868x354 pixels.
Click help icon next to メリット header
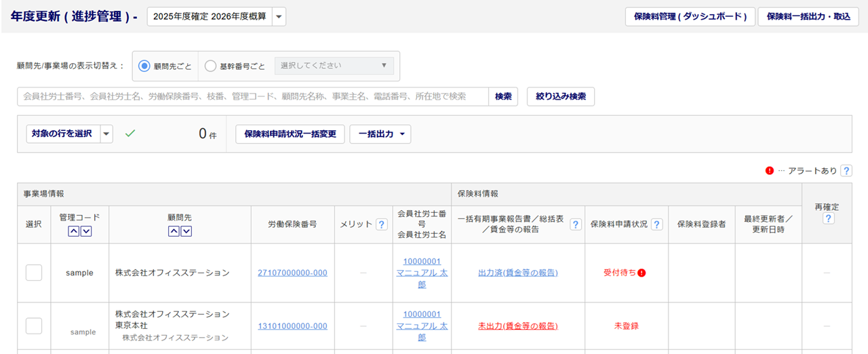click(382, 224)
